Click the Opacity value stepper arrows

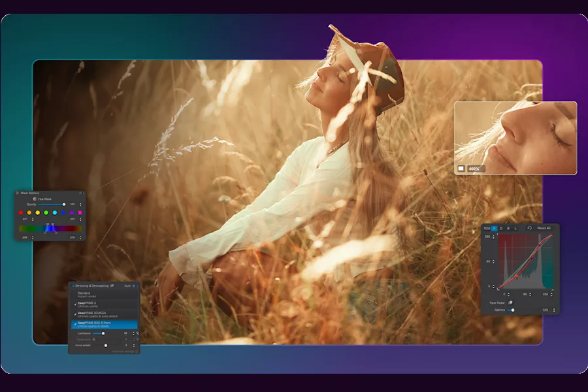coord(81,204)
